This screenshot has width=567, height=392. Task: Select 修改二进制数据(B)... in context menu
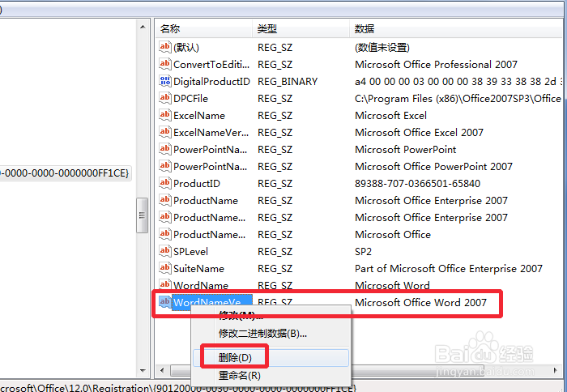(271, 333)
